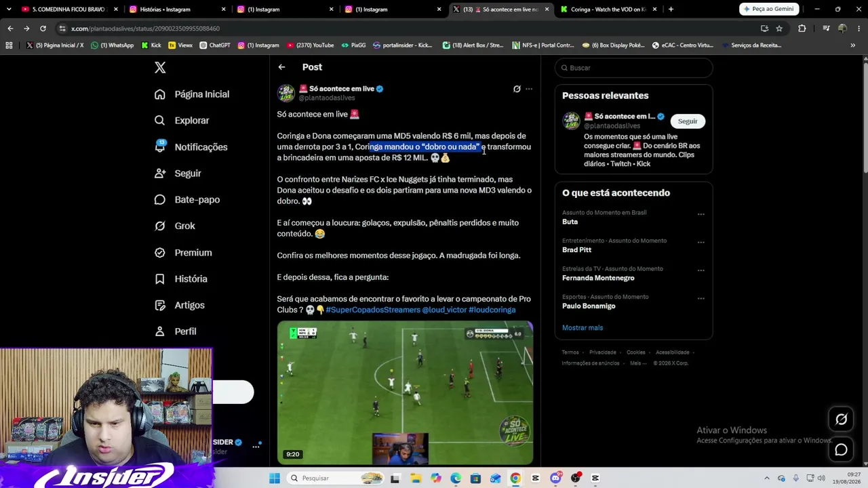The image size is (868, 488).
Task: Open a new browser tab
Action: click(x=671, y=9)
